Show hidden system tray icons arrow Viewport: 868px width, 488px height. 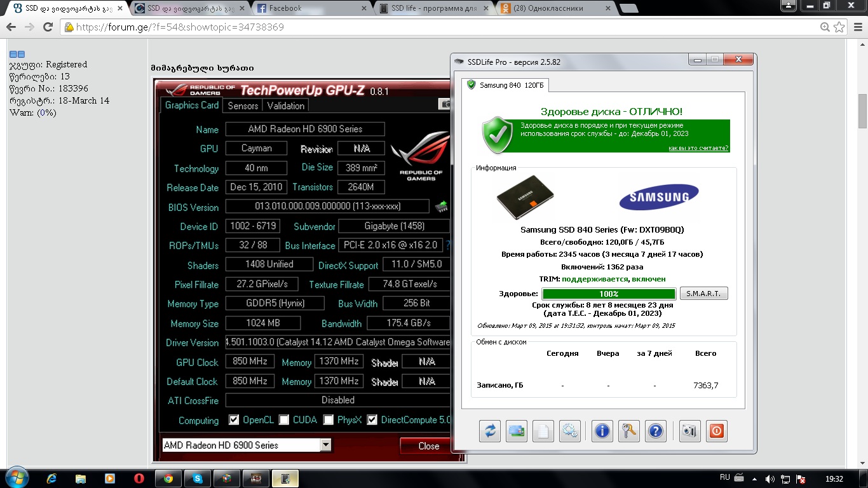pyautogui.click(x=754, y=478)
